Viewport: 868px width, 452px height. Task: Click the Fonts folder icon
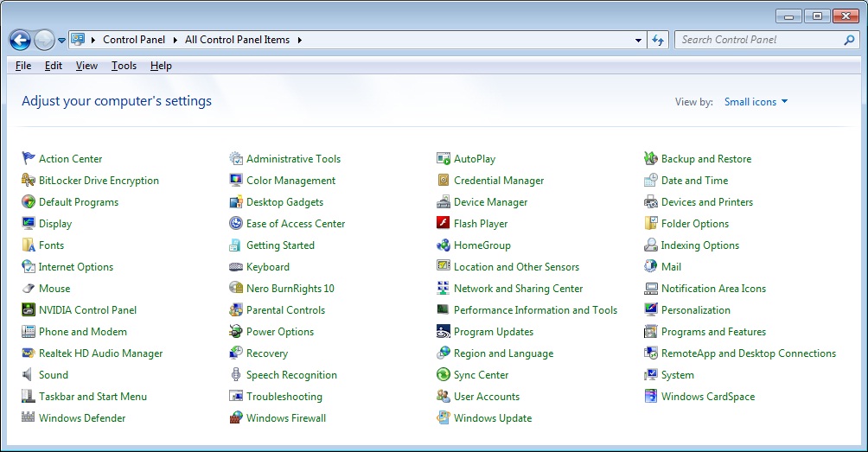pos(29,245)
